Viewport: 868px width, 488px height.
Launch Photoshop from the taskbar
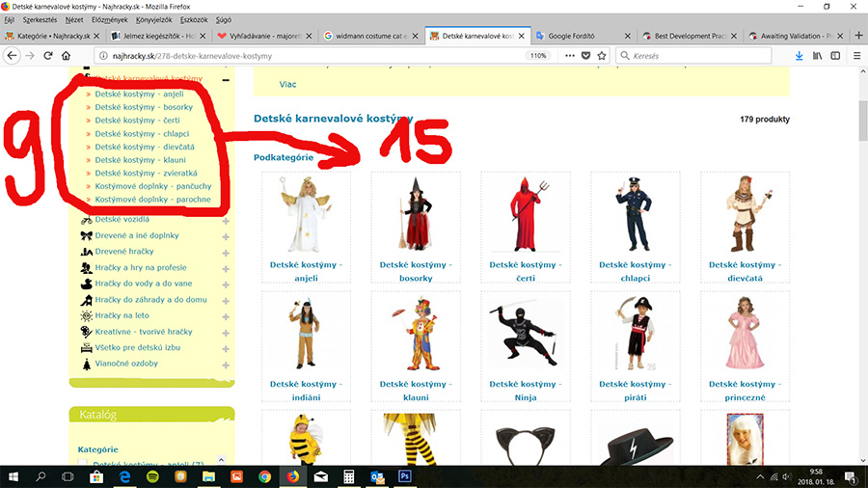405,476
